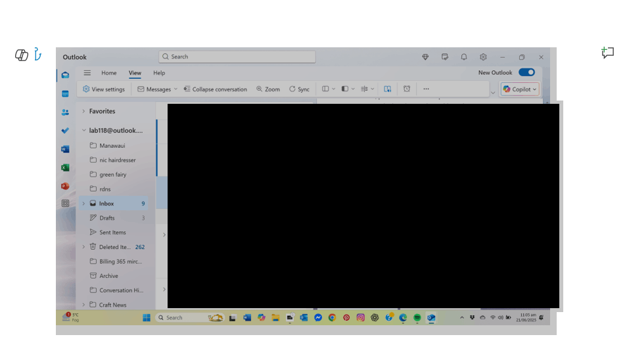
Task: Open the Craft News folder
Action: tap(114, 304)
